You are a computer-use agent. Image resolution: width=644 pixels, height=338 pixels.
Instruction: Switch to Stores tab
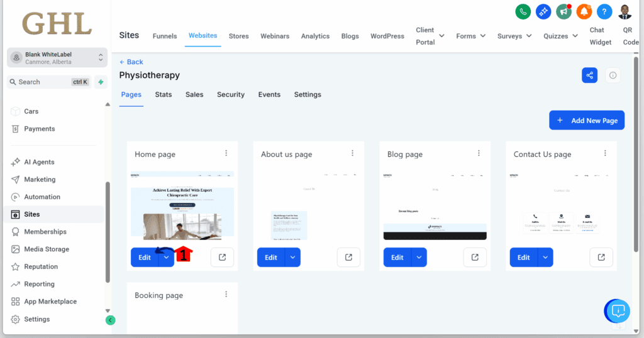tap(238, 36)
